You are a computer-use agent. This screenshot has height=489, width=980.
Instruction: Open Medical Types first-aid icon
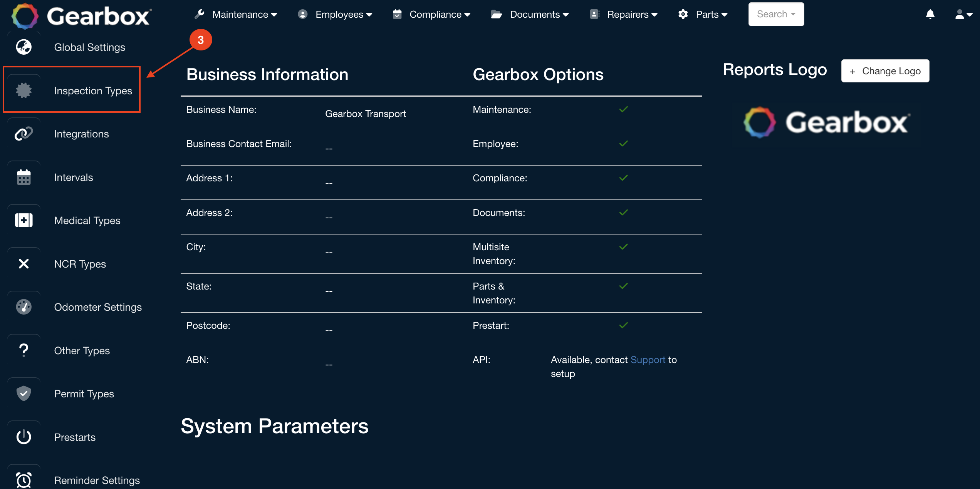point(23,220)
